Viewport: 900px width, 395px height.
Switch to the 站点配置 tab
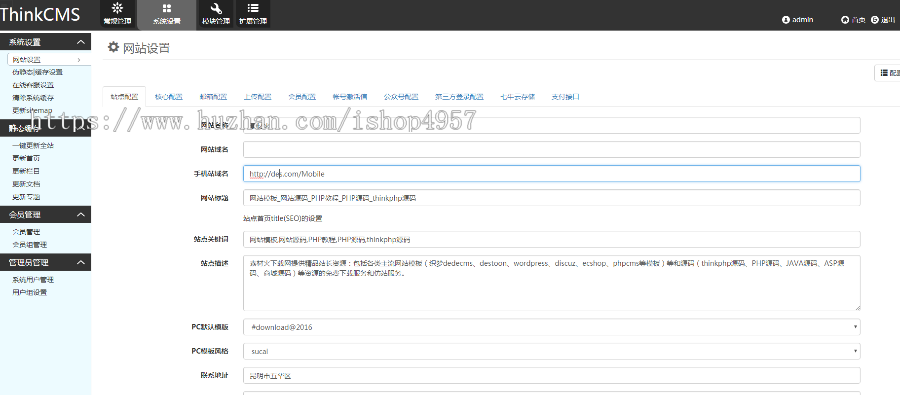tap(124, 96)
